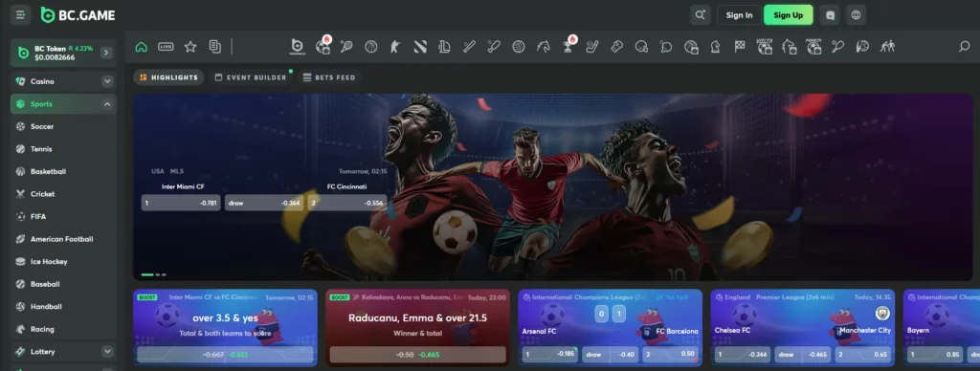Bet on Bayern at 0.85
The height and width of the screenshot is (371, 980).
coord(936,354)
